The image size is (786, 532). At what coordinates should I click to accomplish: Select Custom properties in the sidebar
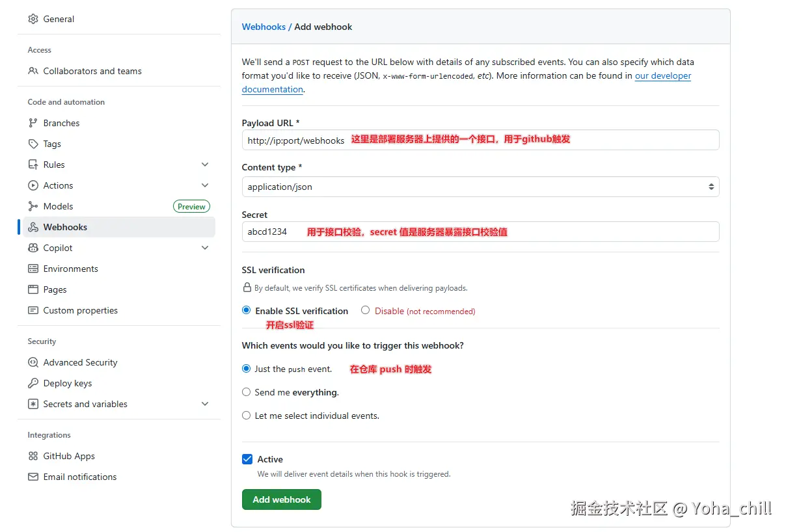click(78, 310)
